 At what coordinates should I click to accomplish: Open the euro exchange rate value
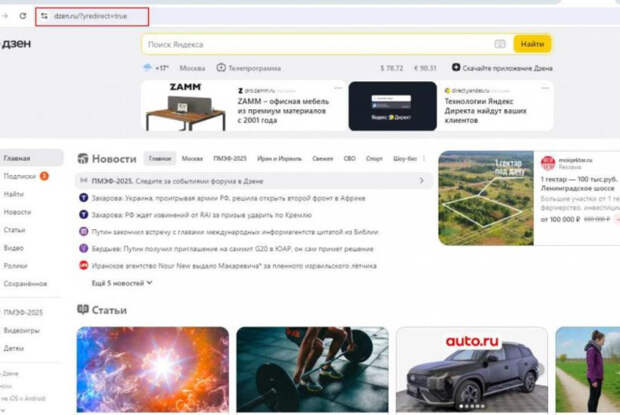425,68
